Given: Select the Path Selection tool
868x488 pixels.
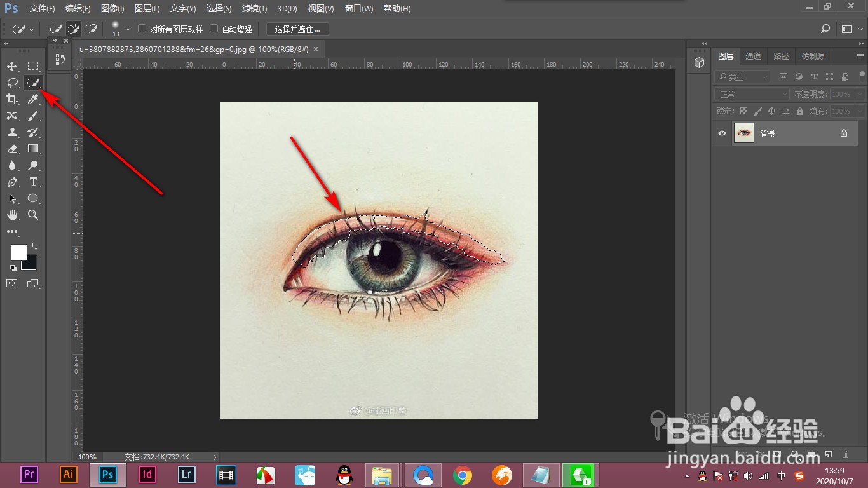Looking at the screenshot, I should click(12, 198).
